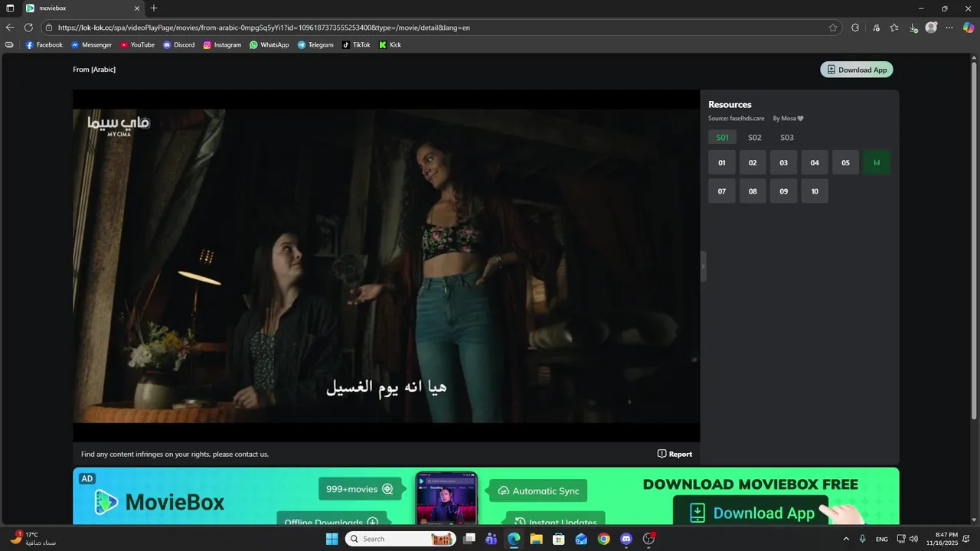Screen dimensions: 980x551
Task: Click the top Download App button
Action: [856, 70]
